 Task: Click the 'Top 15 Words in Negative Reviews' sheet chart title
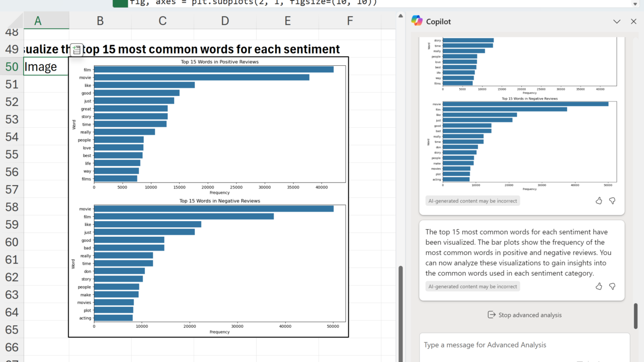point(219,201)
